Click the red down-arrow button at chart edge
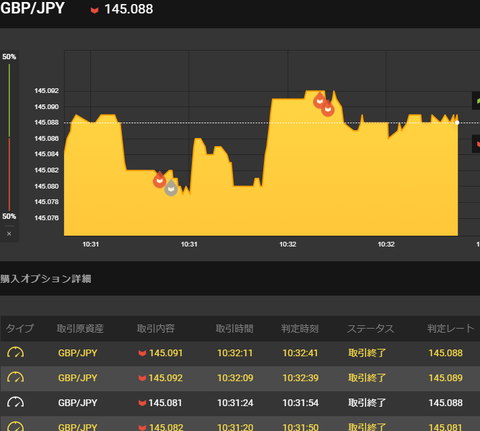480x431 pixels. coord(476,144)
